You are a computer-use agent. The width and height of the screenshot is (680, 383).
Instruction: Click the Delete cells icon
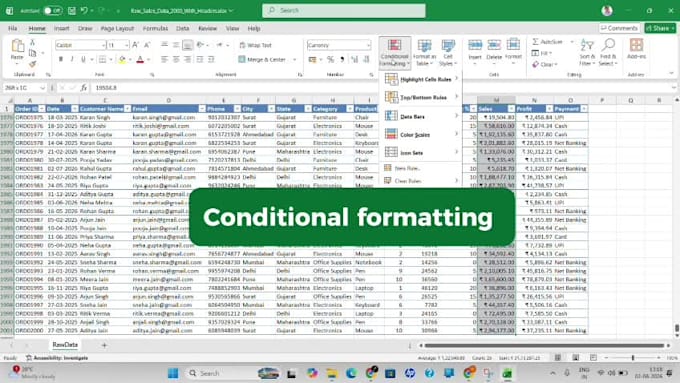494,45
